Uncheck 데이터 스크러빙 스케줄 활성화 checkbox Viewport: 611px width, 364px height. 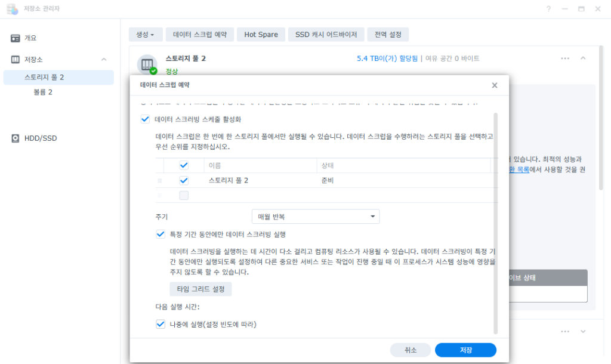point(145,119)
